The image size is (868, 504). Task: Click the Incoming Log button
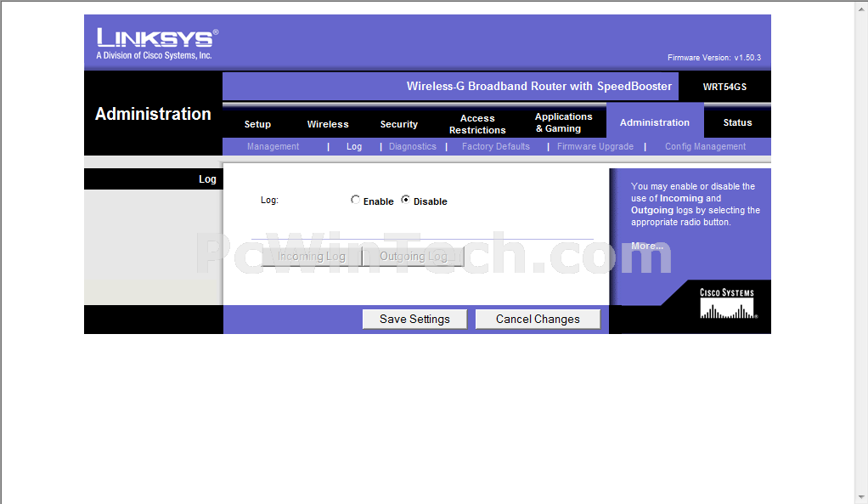[312, 257]
